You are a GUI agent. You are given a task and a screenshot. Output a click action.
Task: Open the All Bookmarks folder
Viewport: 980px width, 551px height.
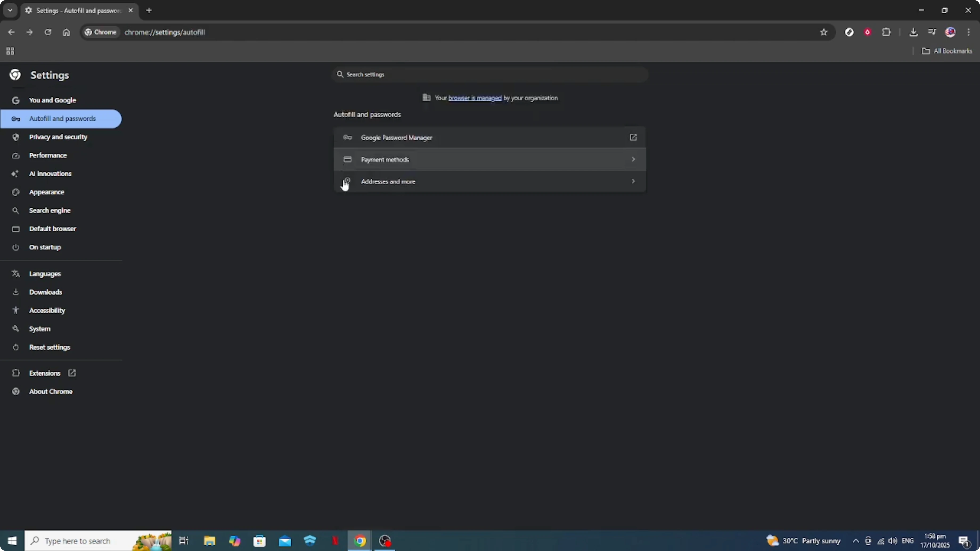[x=947, y=51]
